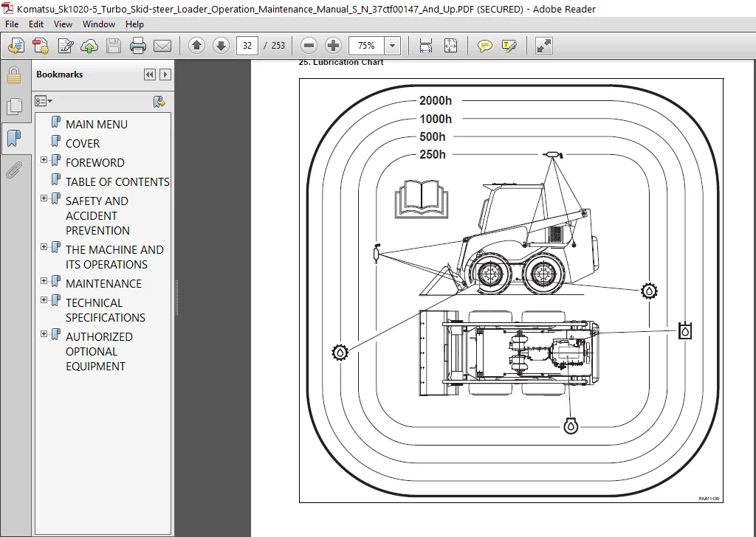Expand the TECHNICAL SPECIFICATIONS node
The height and width of the screenshot is (537, 756).
pyautogui.click(x=44, y=300)
